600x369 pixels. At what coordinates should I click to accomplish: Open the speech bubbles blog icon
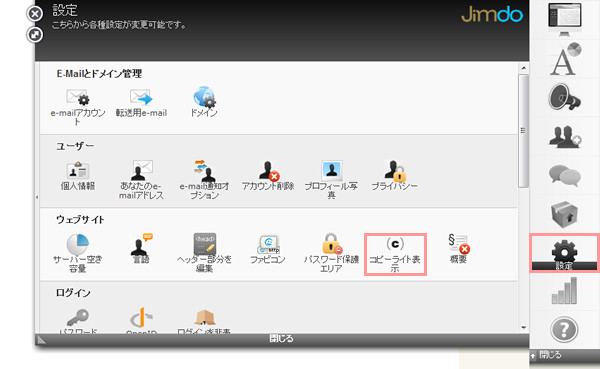(564, 175)
